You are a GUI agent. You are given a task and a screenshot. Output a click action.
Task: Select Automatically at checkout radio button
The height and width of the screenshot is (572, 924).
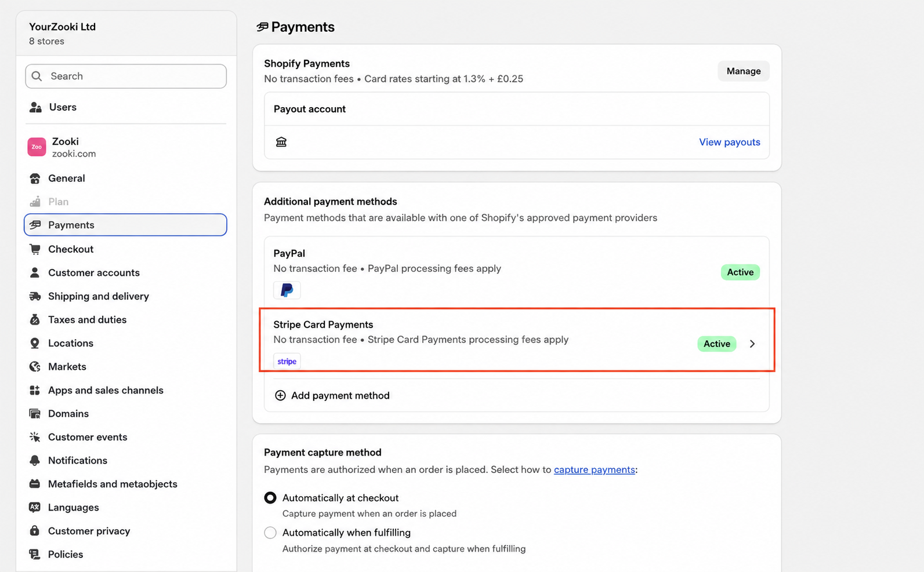coord(270,498)
